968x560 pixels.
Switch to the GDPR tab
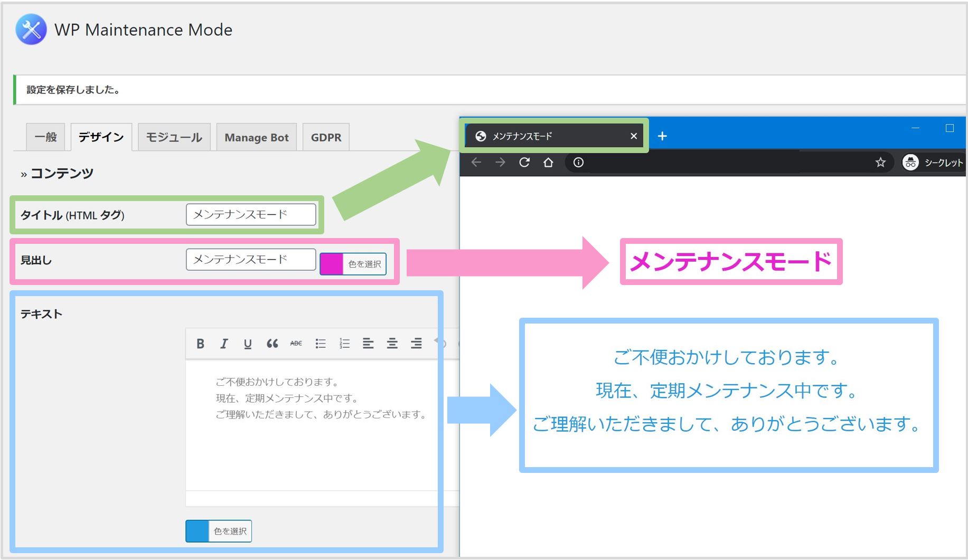coord(325,137)
